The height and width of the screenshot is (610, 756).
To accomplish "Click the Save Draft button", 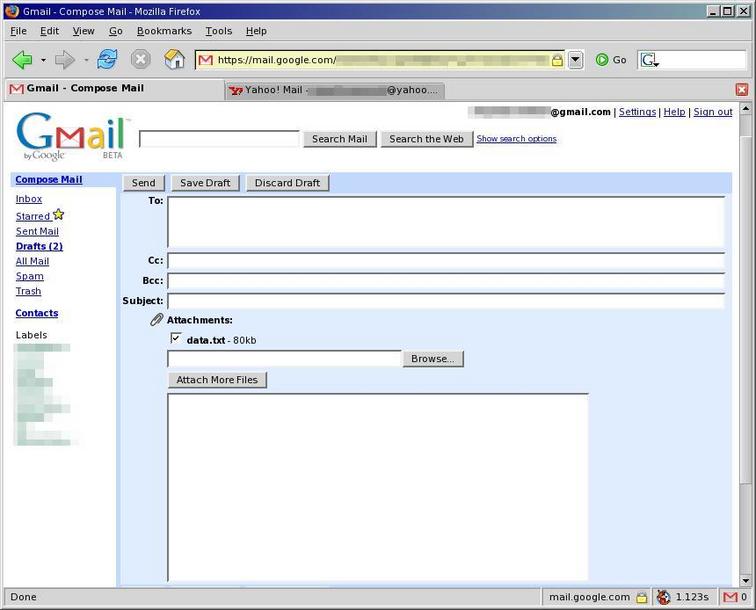I will (205, 183).
